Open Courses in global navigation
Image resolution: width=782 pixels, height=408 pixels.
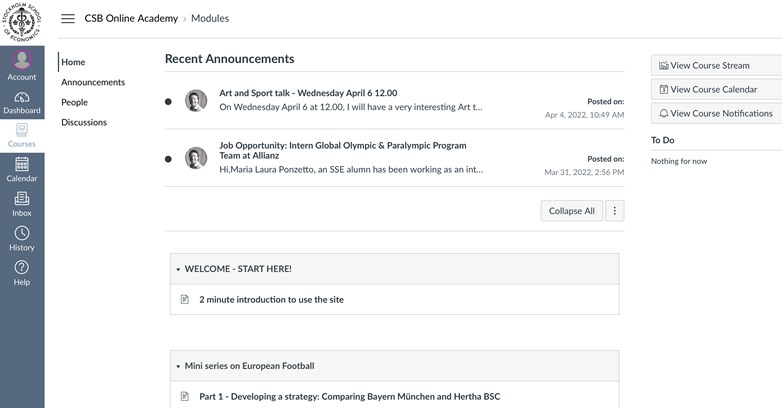click(21, 133)
